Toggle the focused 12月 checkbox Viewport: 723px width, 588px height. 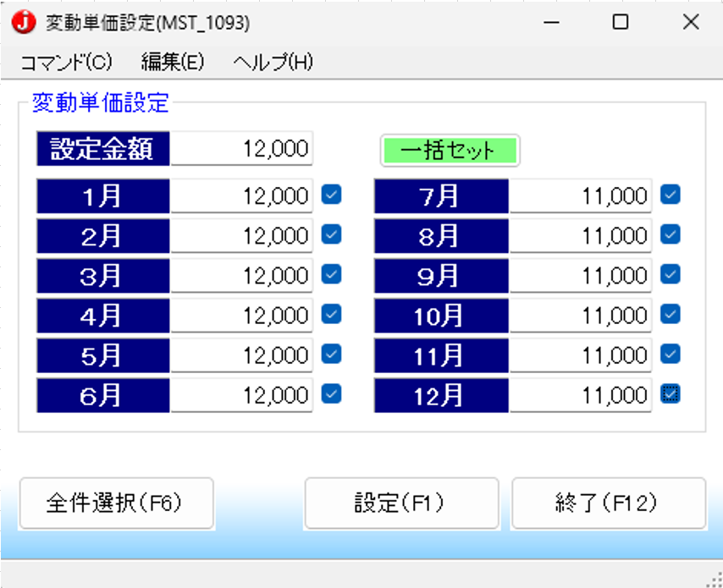[x=670, y=394]
